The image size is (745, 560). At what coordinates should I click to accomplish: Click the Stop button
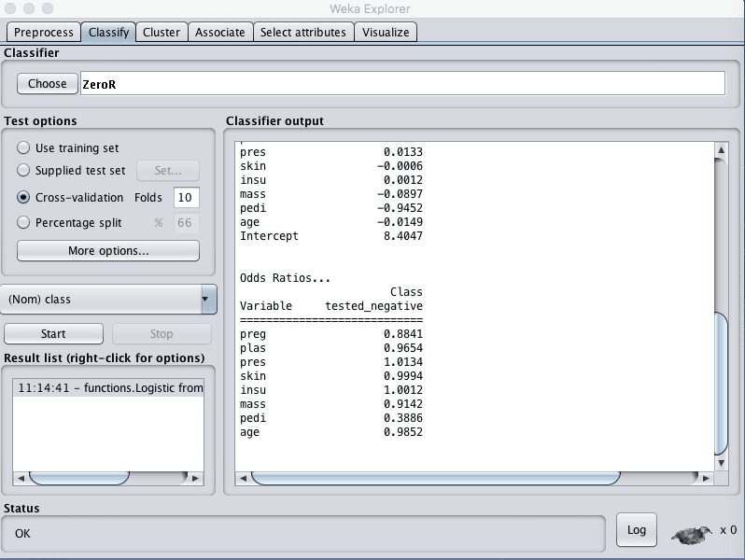point(162,334)
